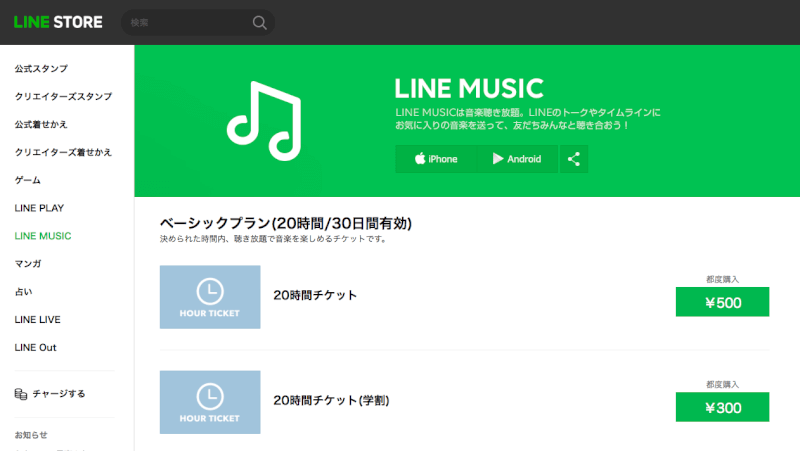Click the チャージする link
The height and width of the screenshot is (451, 800).
pyautogui.click(x=59, y=394)
